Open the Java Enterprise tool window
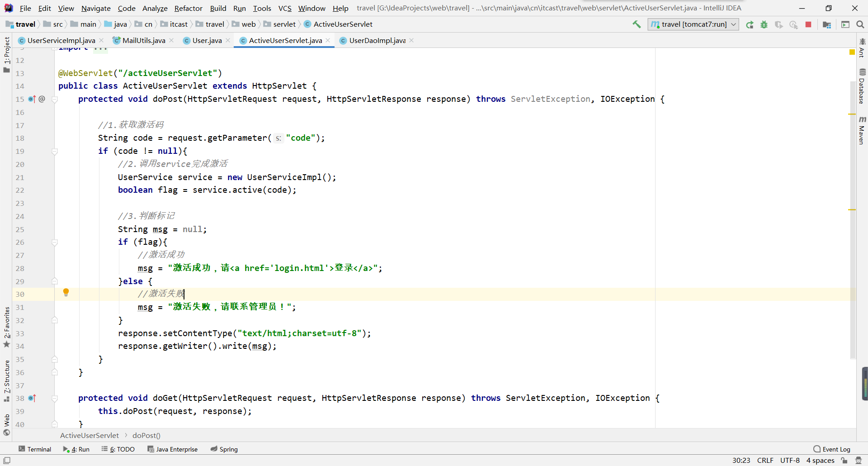This screenshot has height=466, width=868. point(173,449)
